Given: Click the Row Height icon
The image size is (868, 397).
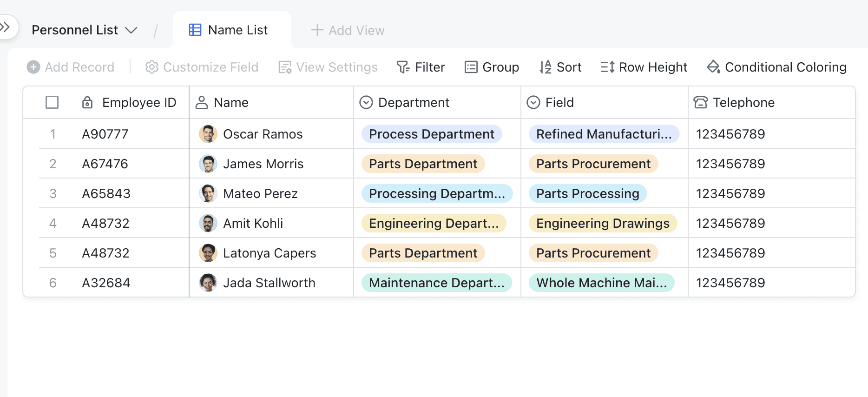Looking at the screenshot, I should click(607, 67).
